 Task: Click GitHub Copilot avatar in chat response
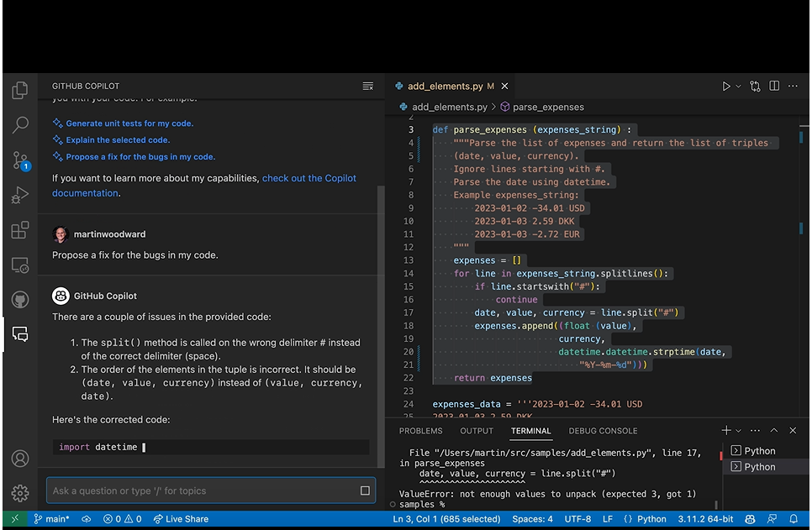pyautogui.click(x=61, y=296)
